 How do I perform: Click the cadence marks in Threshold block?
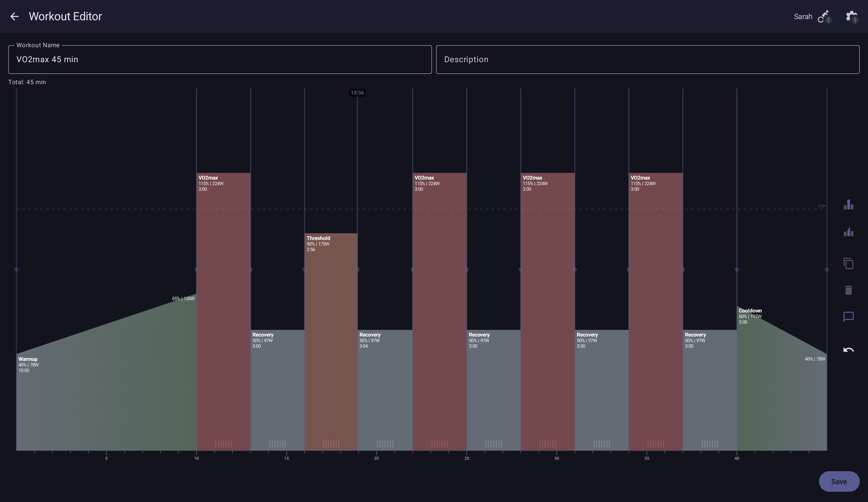click(x=331, y=444)
